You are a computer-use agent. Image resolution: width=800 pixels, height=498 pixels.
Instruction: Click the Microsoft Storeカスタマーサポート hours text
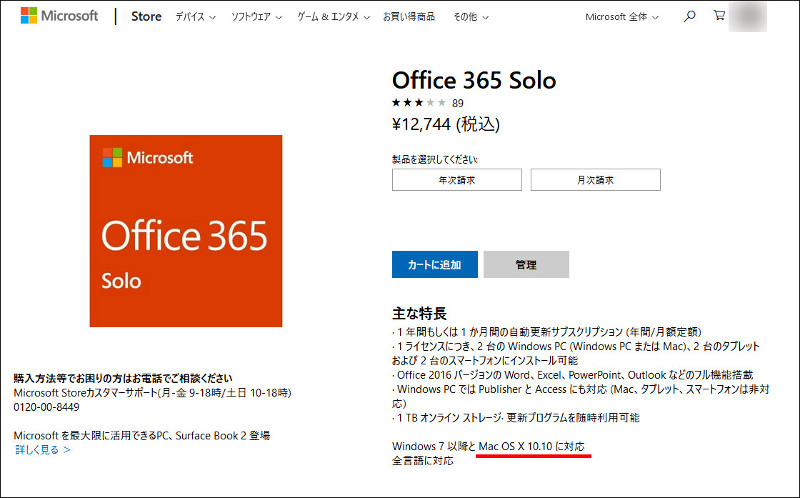coord(153,393)
